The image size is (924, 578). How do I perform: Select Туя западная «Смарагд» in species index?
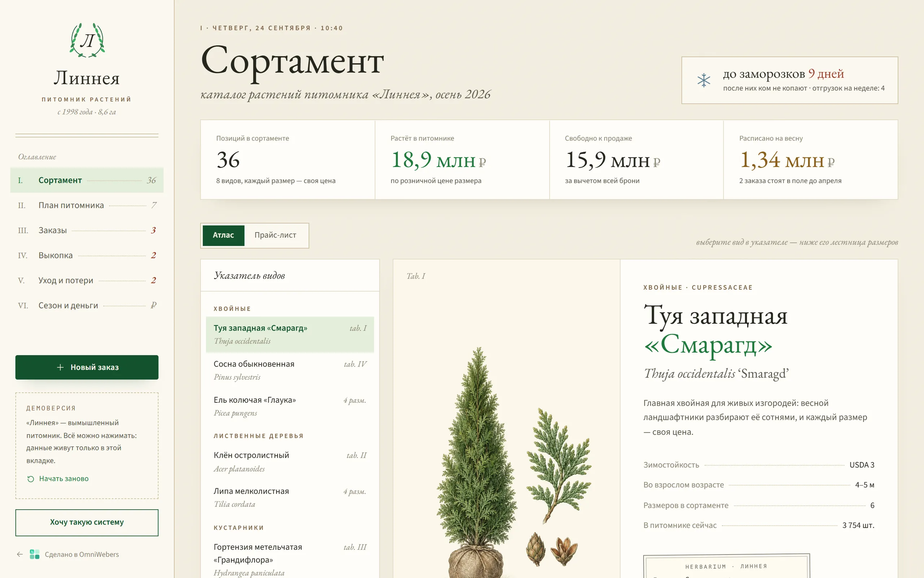290,335
